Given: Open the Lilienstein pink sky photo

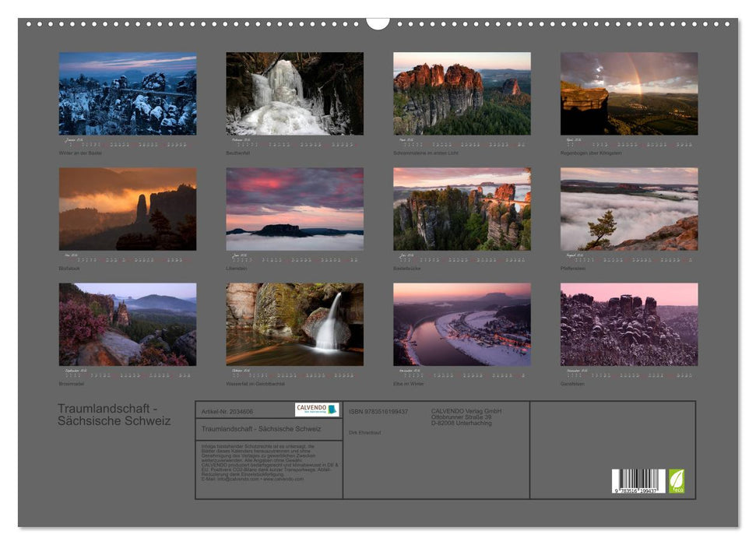Looking at the screenshot, I should (294, 209).
